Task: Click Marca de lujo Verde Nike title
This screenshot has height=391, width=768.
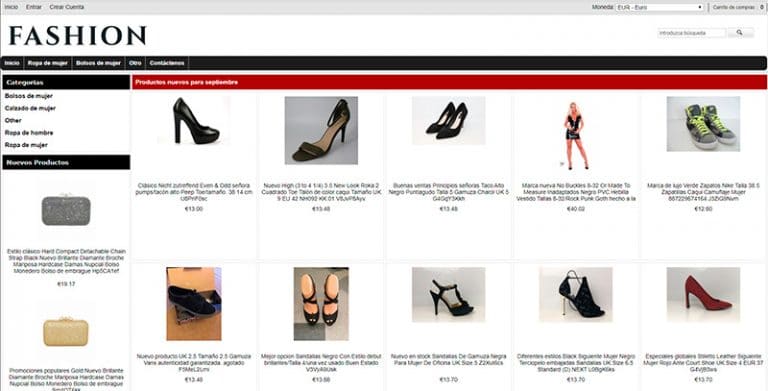Action: (703, 192)
